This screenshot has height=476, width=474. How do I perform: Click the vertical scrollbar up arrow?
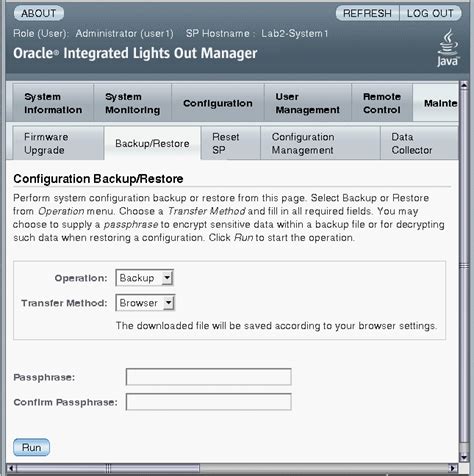click(x=464, y=85)
